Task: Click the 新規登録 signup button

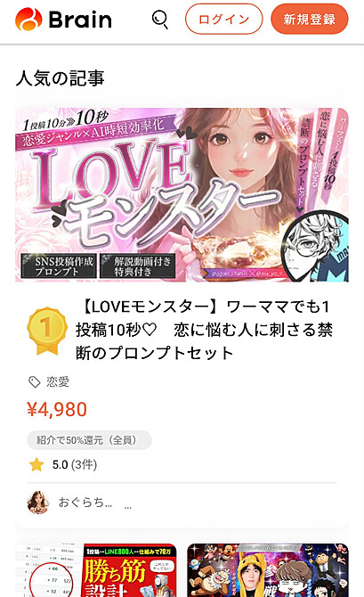Action: 309,19
